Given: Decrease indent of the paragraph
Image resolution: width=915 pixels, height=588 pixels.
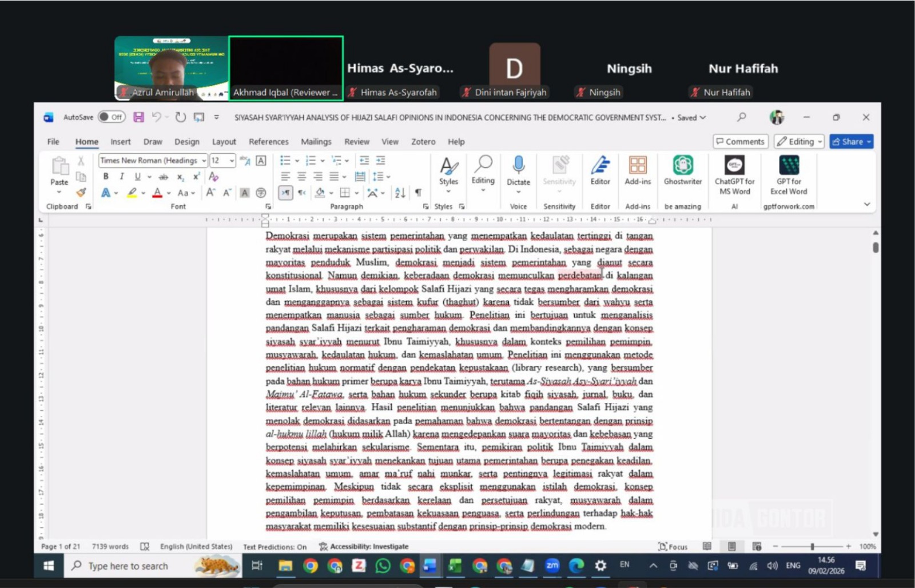Looking at the screenshot, I should click(x=364, y=161).
